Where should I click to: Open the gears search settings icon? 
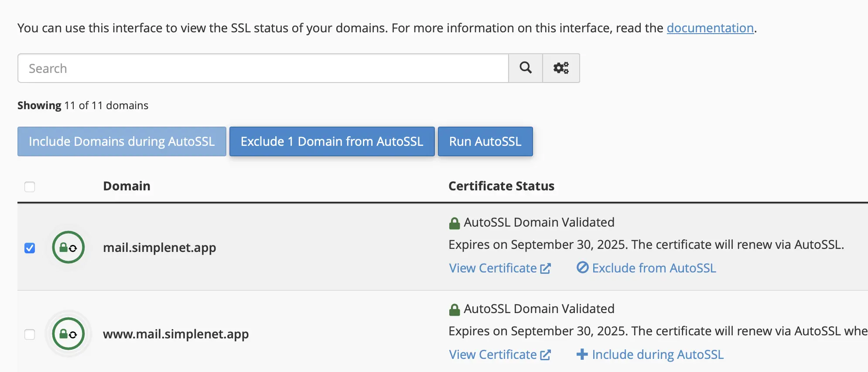point(561,68)
